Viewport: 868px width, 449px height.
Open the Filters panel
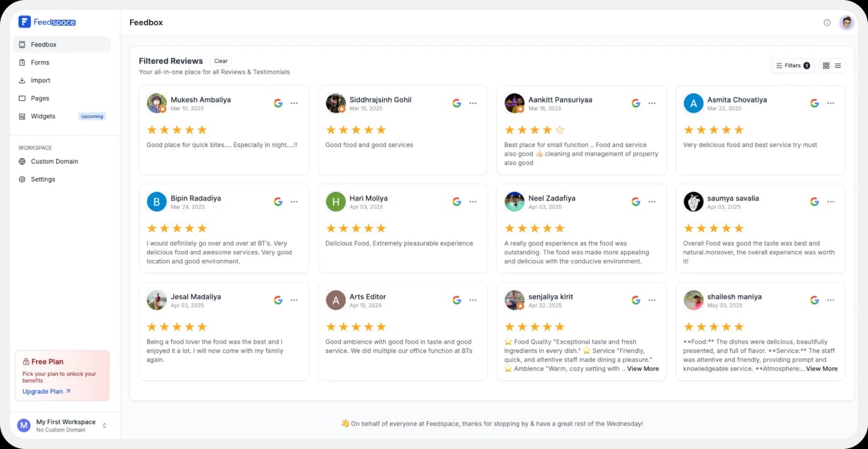point(792,65)
